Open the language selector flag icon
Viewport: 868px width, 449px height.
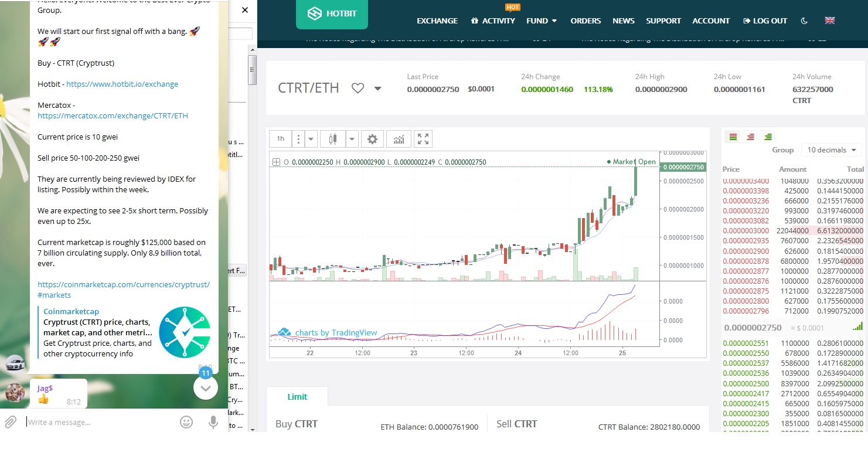(830, 21)
